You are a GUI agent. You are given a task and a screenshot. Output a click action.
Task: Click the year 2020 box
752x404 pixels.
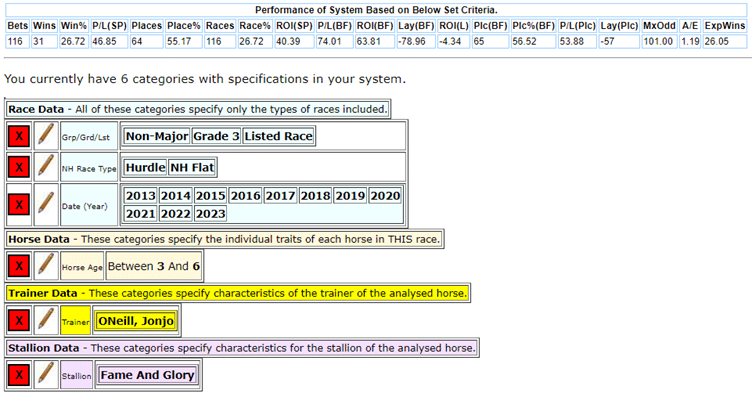point(386,196)
